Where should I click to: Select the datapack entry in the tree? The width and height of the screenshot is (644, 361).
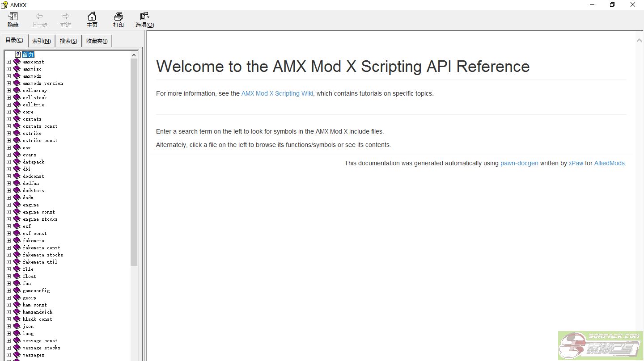(x=34, y=162)
